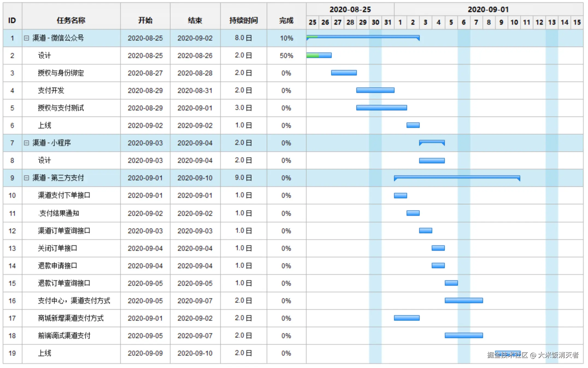Click the 持续时间 column header
Screen dimensions: 588x368
[x=243, y=20]
